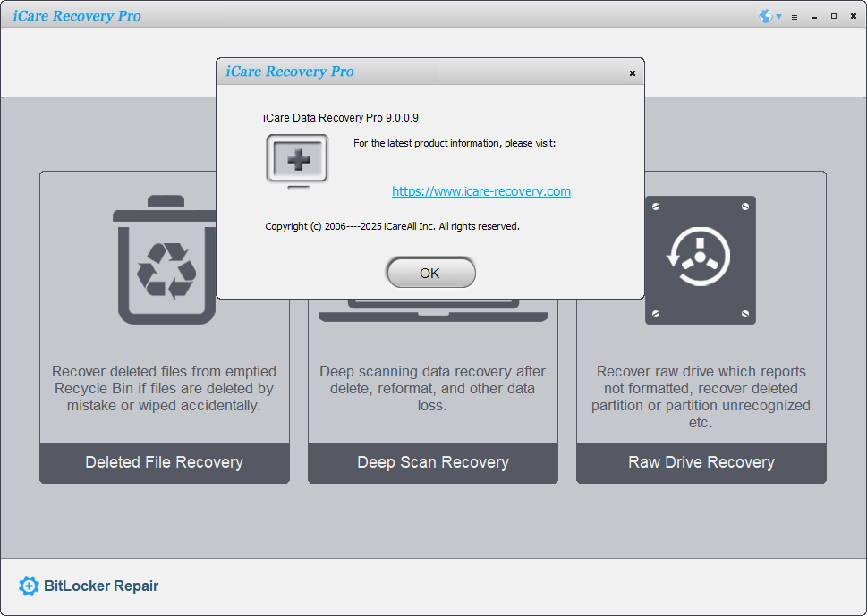
Task: Close the main iCare Recovery Pro window
Action: (x=854, y=17)
